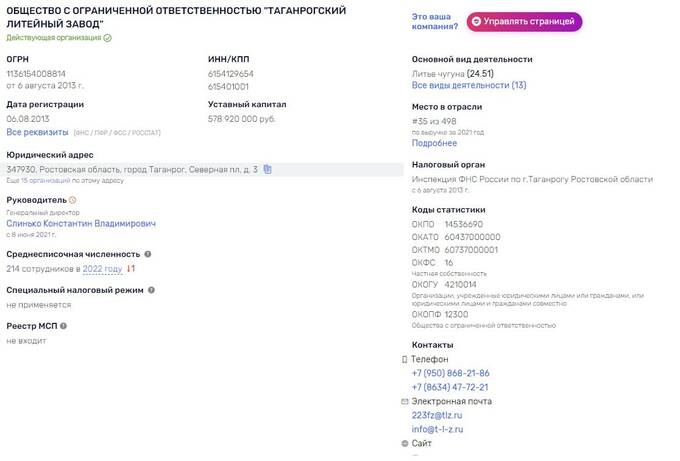680x461 pixels.
Task: Expand Все реквизиты details
Action: coord(37,132)
